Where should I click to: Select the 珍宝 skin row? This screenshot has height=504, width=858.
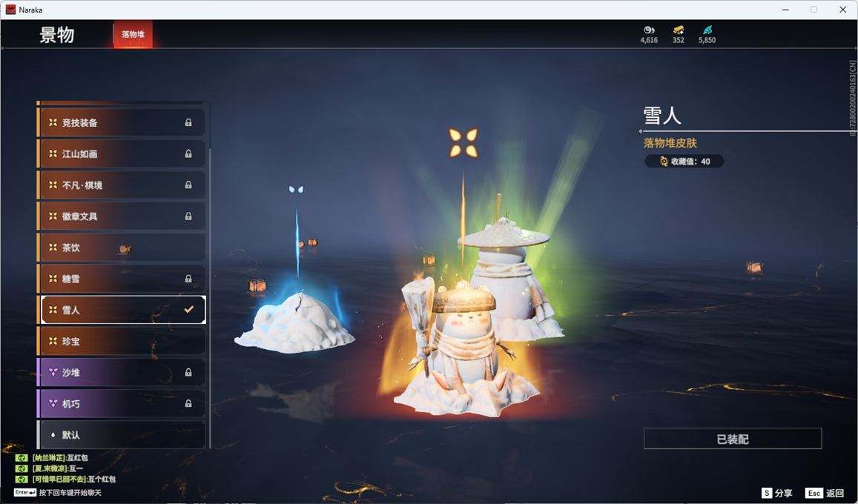(x=121, y=341)
